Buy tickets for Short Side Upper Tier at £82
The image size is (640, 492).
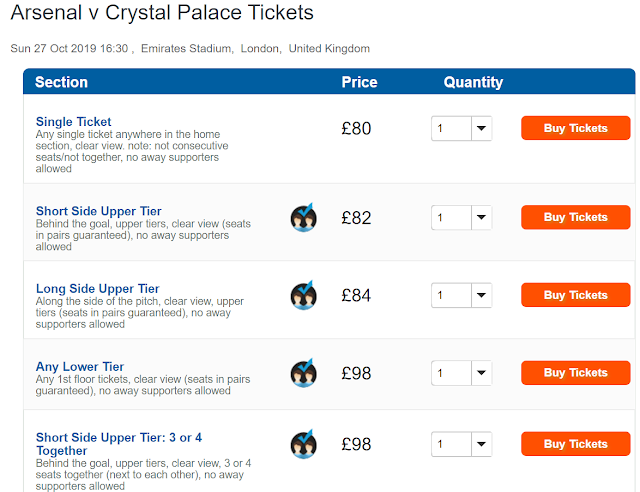[575, 217]
